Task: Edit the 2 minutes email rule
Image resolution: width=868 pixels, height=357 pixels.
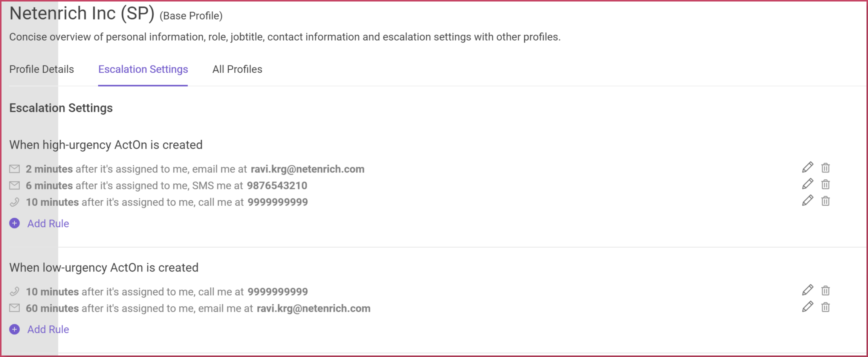Action: pos(807,167)
